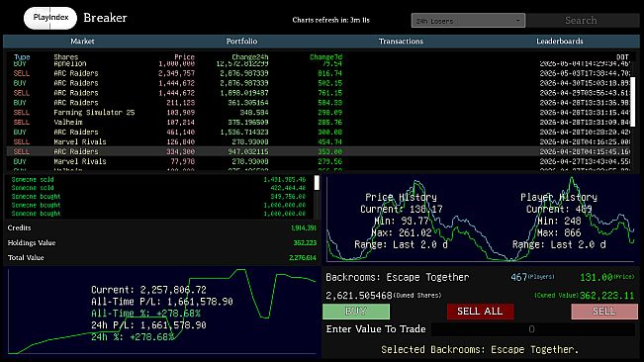Image resolution: width=644 pixels, height=362 pixels.
Task: Sort by Shares column header
Action: pos(65,57)
